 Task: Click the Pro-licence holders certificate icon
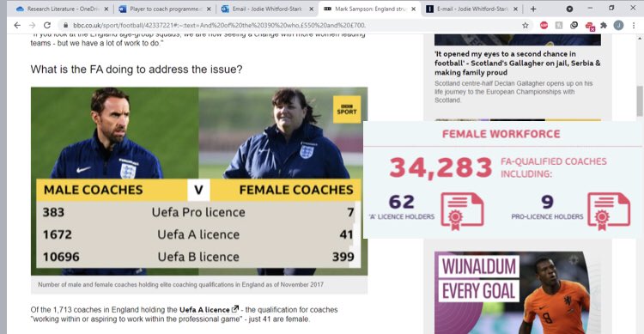coord(609,211)
